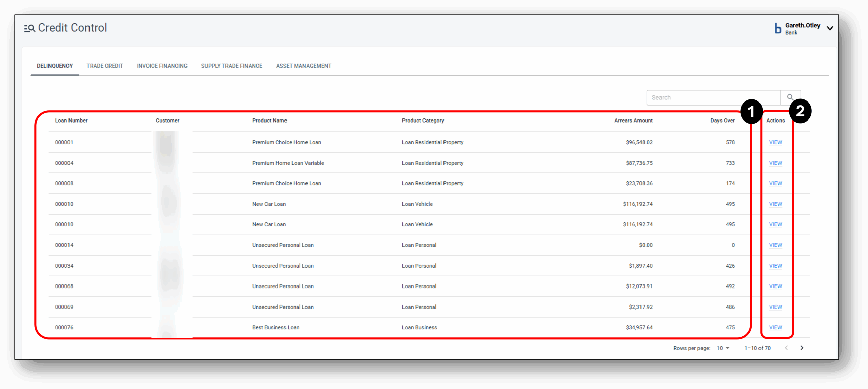Switch to the Supply Trade Finance tab
This screenshot has width=868, height=389.
click(232, 66)
